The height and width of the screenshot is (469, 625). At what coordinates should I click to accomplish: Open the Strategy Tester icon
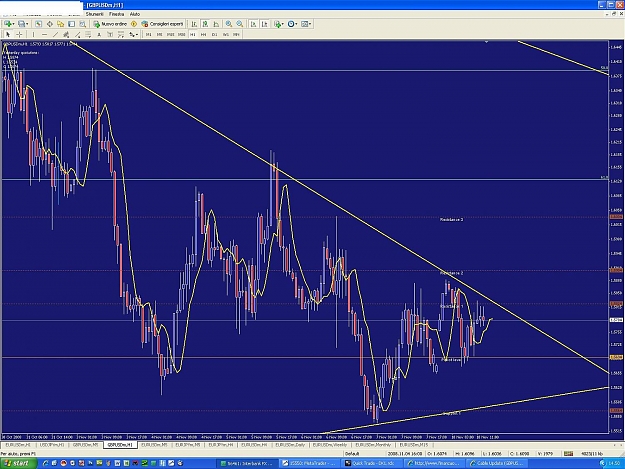[82, 24]
